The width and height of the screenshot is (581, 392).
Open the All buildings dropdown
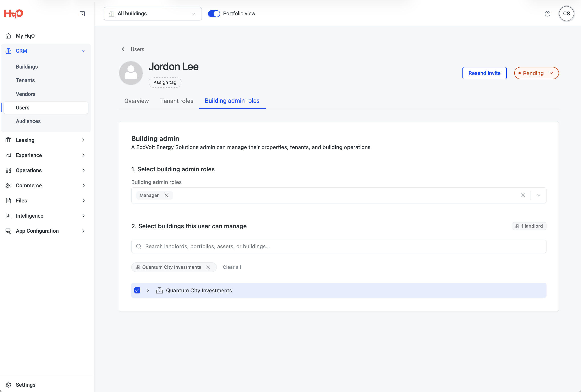tap(153, 14)
